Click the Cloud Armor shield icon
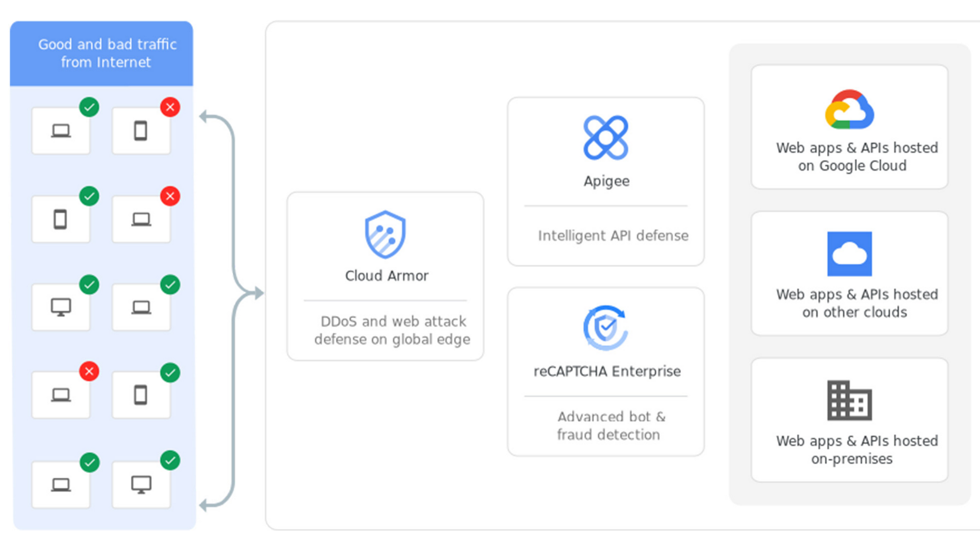 [385, 234]
